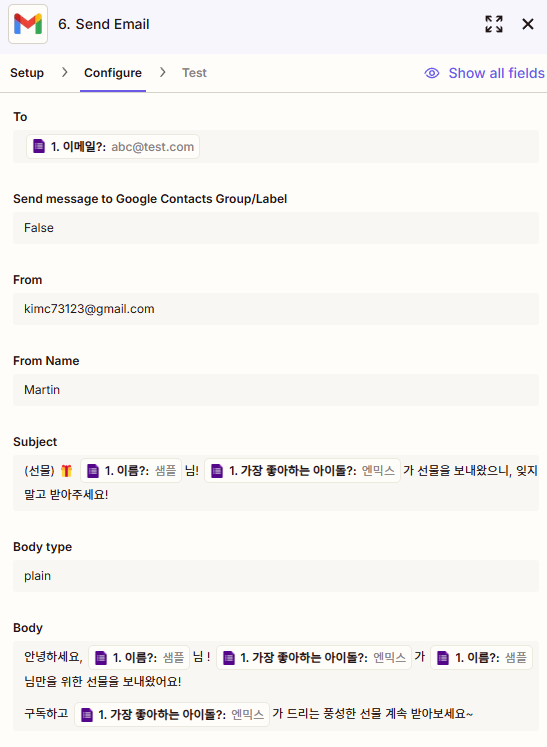Switch to the Setup tab
Image resolution: width=547 pixels, height=747 pixels.
pos(27,73)
